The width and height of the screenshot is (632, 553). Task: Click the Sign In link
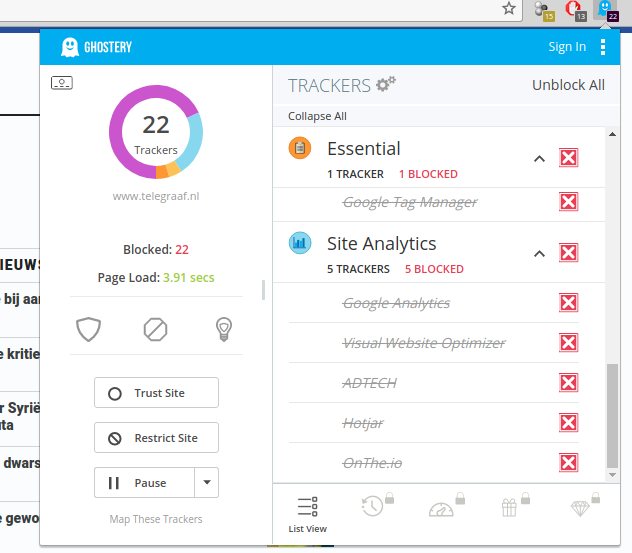click(567, 47)
